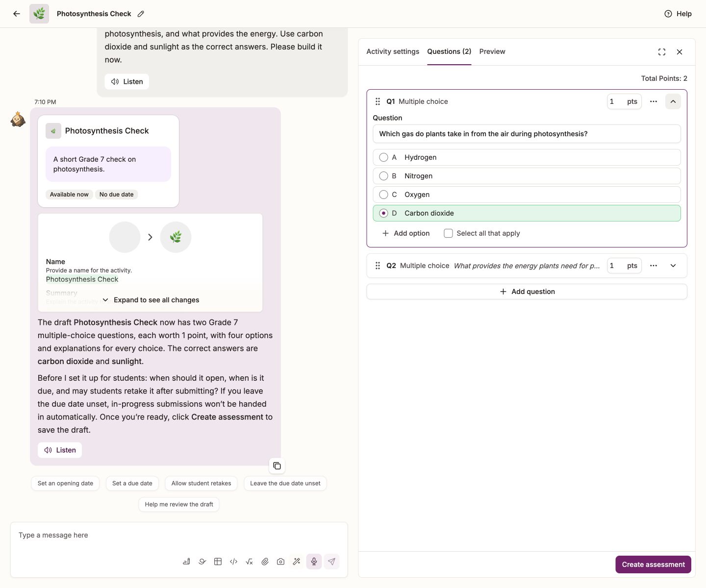Open Q2 more options menu
Image resolution: width=706 pixels, height=588 pixels.
pyautogui.click(x=654, y=266)
